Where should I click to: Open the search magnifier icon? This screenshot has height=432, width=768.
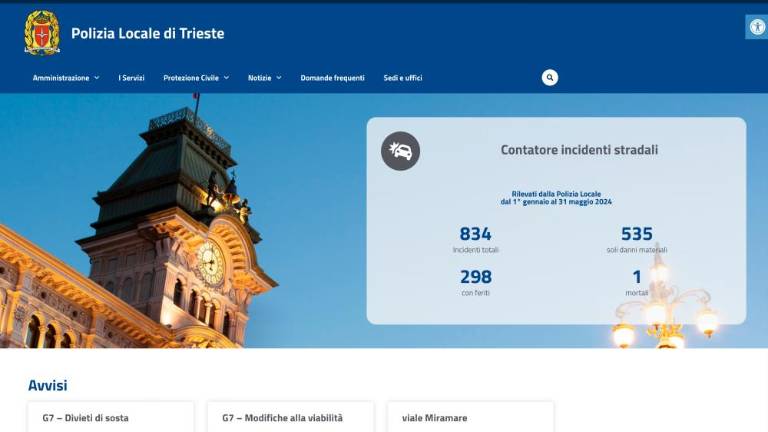pyautogui.click(x=549, y=77)
